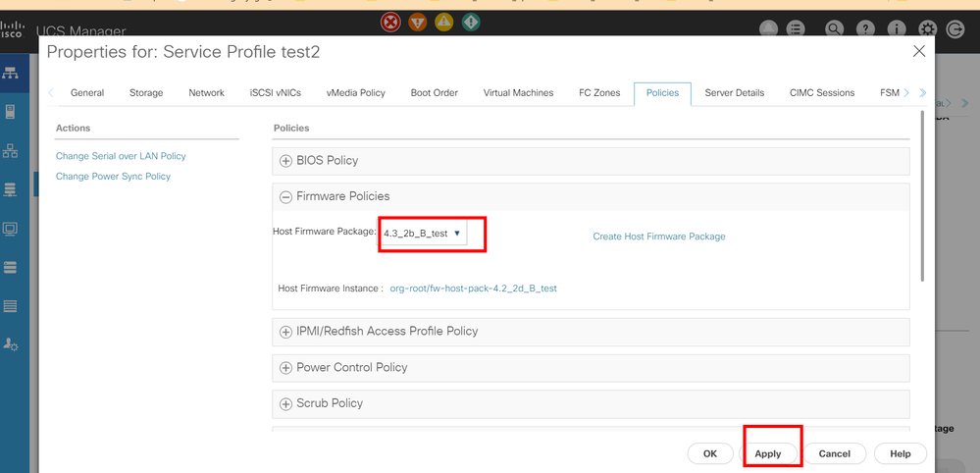The image size is (980, 473).
Task: Open the LAN network sidebar icon
Action: 11,150
